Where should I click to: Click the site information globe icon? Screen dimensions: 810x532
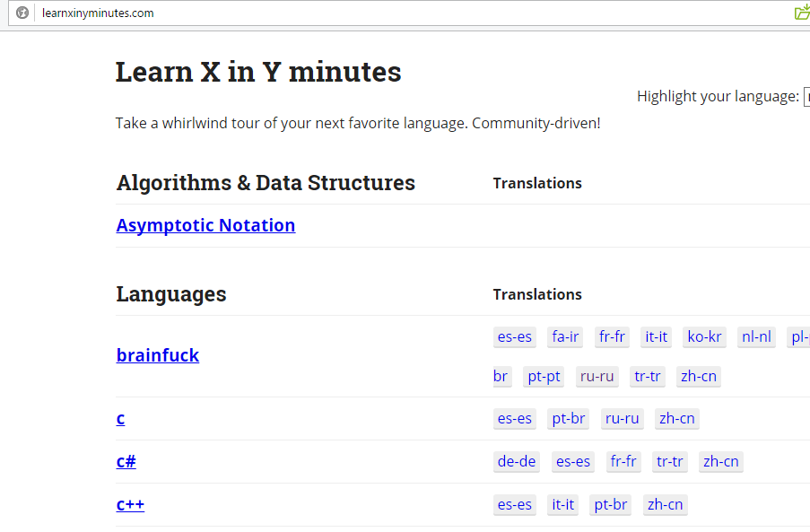[x=22, y=13]
